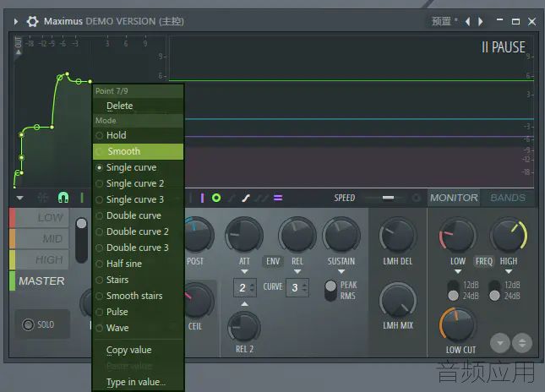Select Single curve 2 mode
Image resolution: width=545 pixels, height=392 pixels.
tap(138, 183)
